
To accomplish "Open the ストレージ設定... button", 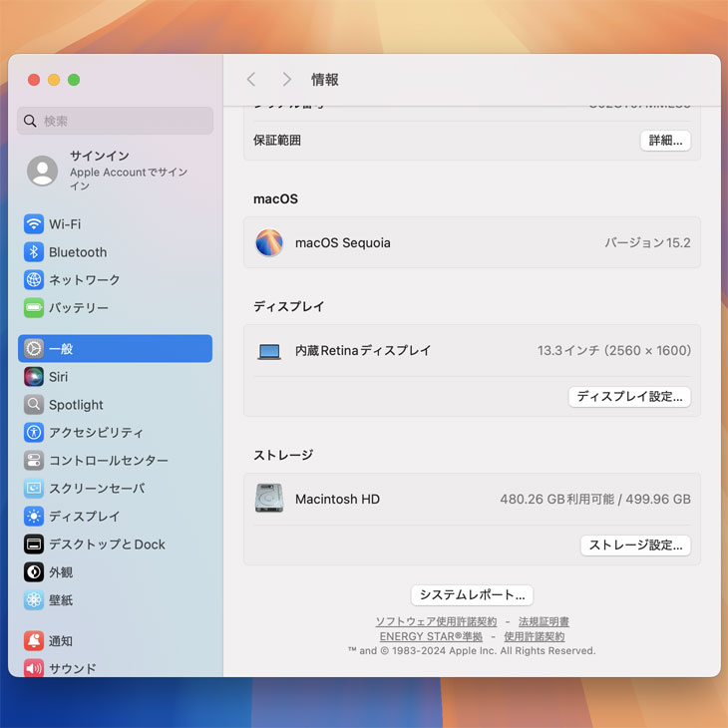I will [635, 546].
